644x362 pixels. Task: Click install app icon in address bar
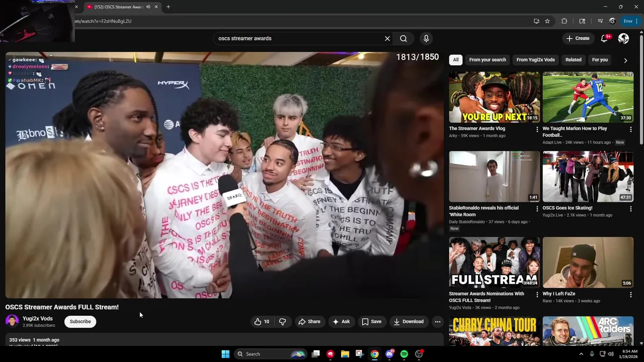[536, 21]
